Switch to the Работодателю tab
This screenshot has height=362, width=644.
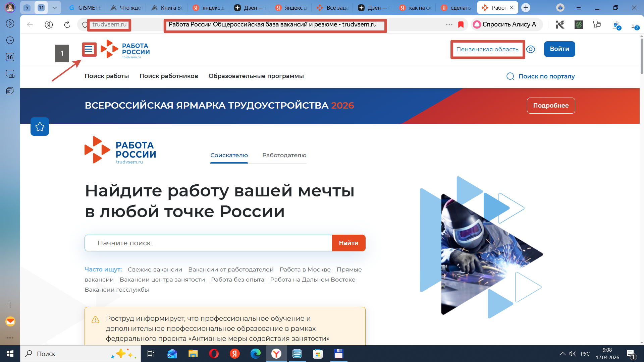(284, 155)
